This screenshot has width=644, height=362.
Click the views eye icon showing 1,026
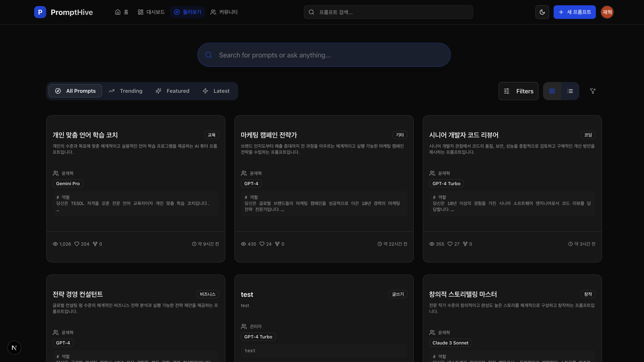(55, 244)
